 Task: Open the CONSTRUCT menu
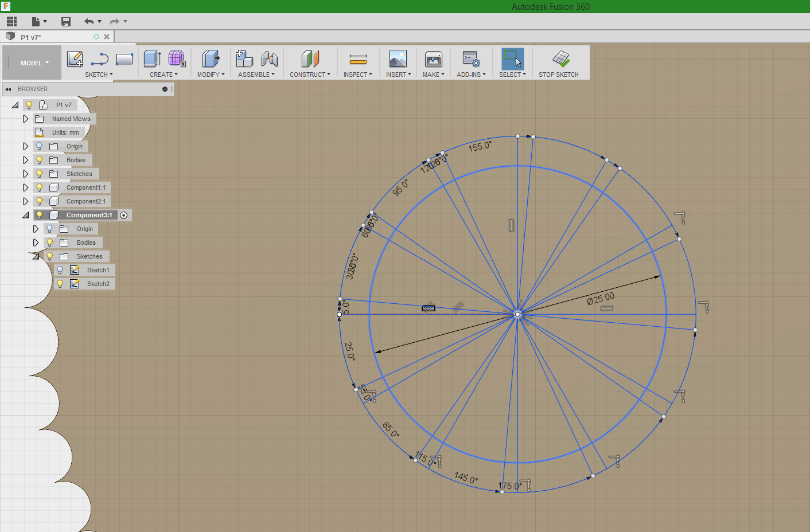tap(310, 75)
